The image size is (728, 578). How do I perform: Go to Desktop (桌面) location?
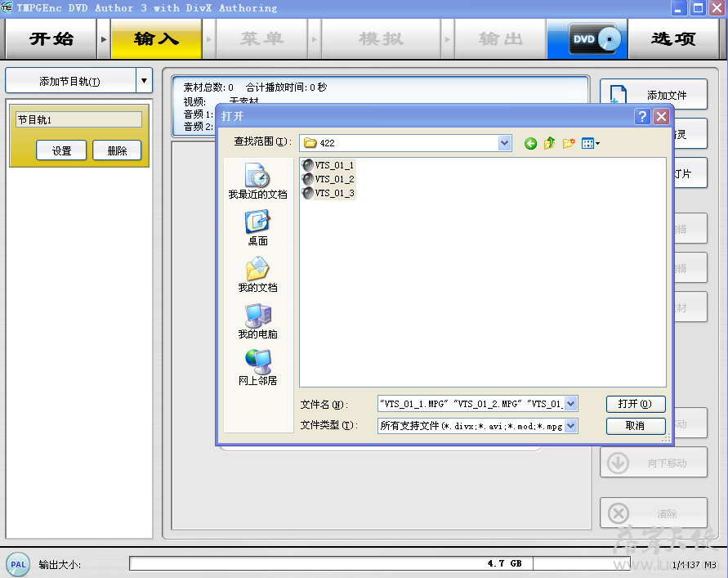257,227
